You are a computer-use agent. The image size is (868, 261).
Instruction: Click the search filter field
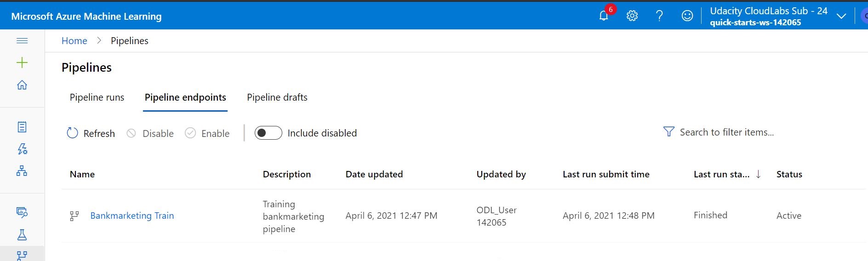726,132
